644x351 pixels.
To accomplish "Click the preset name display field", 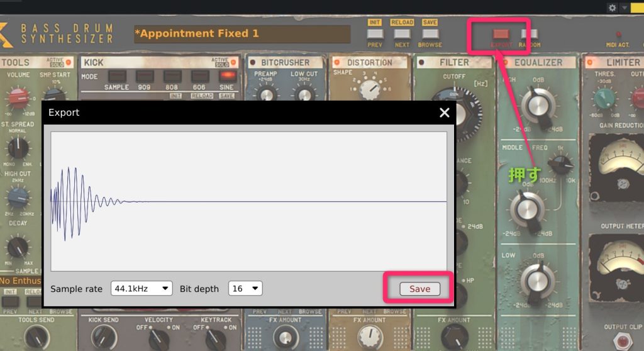I will (241, 33).
